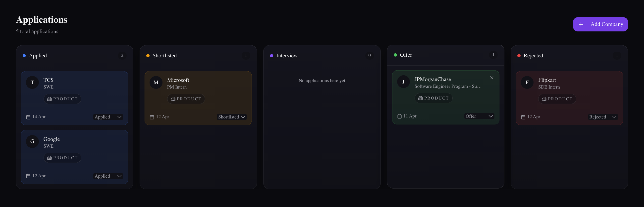644x207 pixels.
Task: Click the Google company name
Action: tap(52, 139)
